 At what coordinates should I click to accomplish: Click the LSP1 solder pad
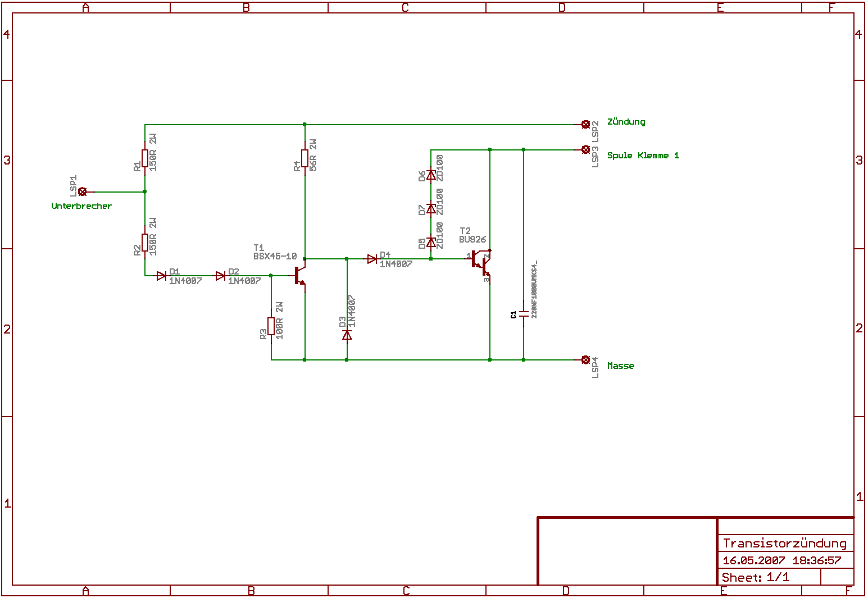coord(82,191)
